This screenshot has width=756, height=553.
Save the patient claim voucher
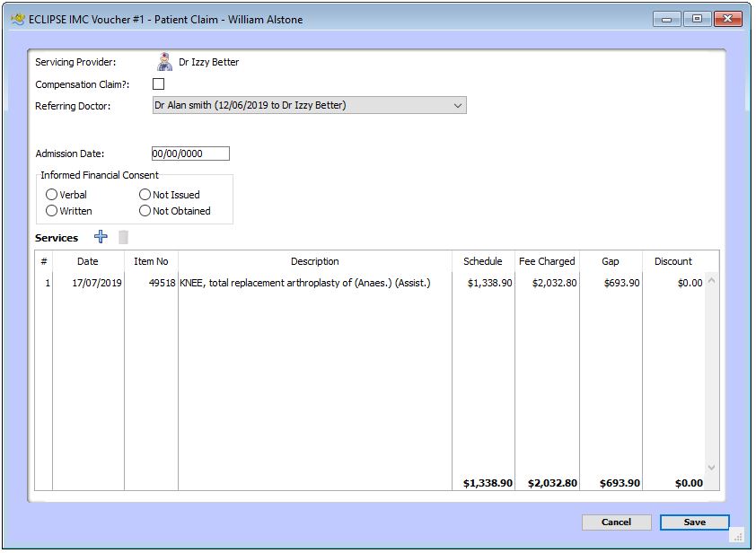pyautogui.click(x=694, y=522)
